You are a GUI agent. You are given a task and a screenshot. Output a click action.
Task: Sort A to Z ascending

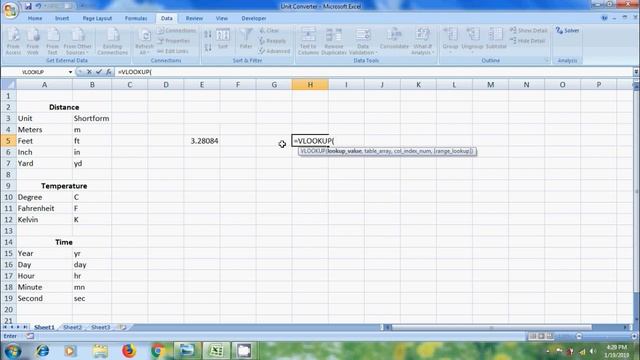pos(208,34)
